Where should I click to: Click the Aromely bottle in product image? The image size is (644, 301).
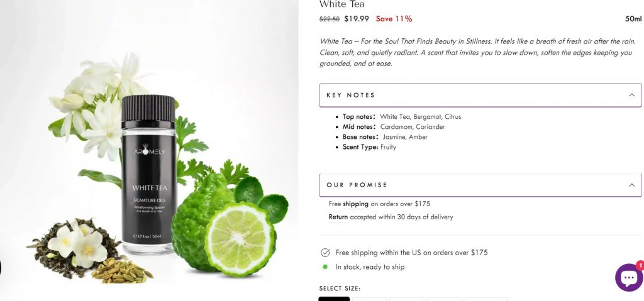(148, 175)
